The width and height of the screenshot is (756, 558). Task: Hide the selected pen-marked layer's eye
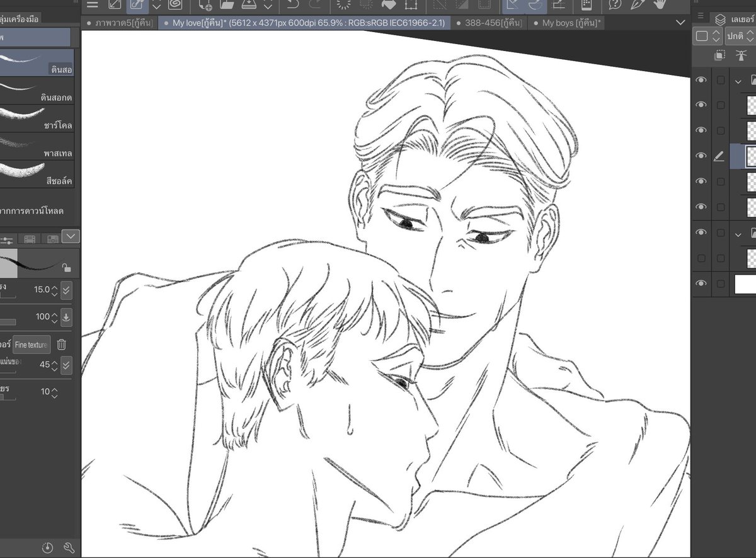[701, 156]
